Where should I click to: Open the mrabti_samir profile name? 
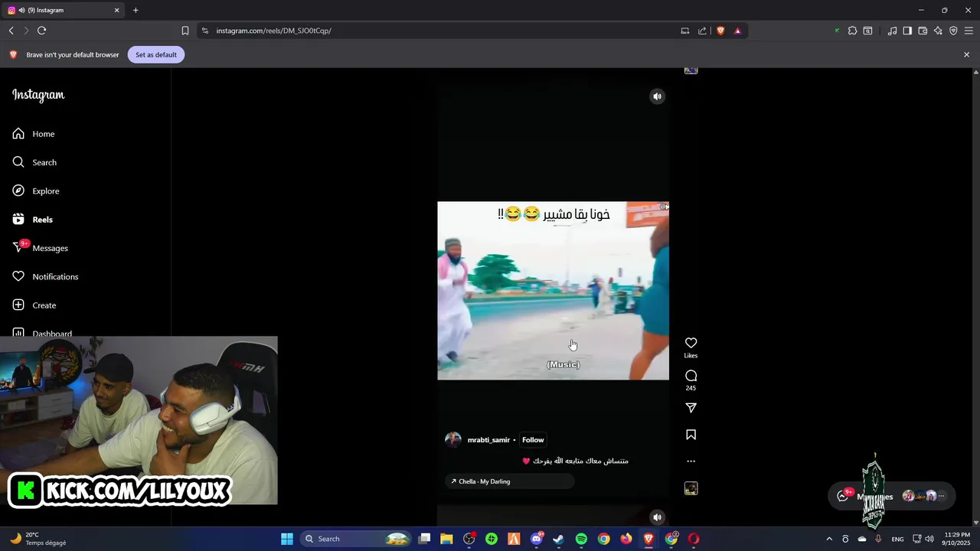point(488,440)
